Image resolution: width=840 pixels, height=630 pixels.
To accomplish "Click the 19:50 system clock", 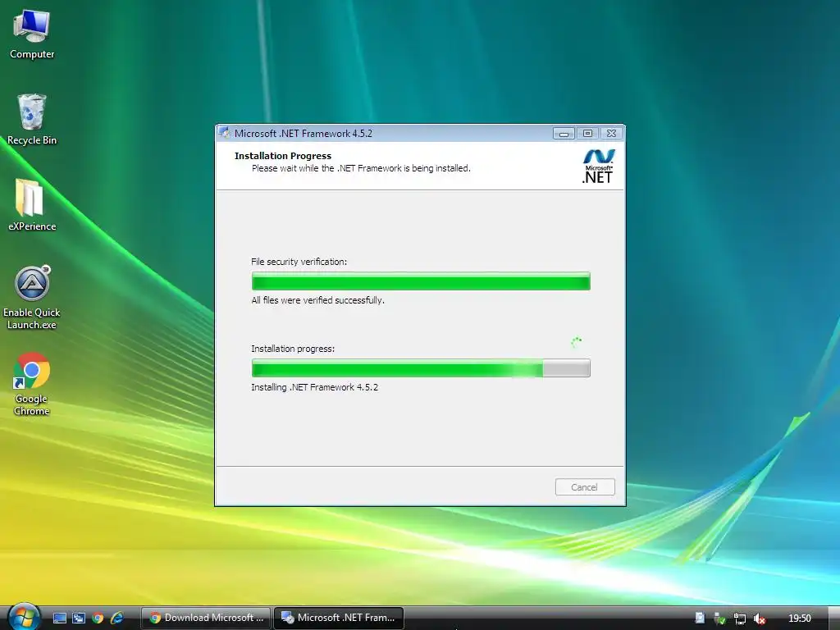I will click(x=799, y=619).
